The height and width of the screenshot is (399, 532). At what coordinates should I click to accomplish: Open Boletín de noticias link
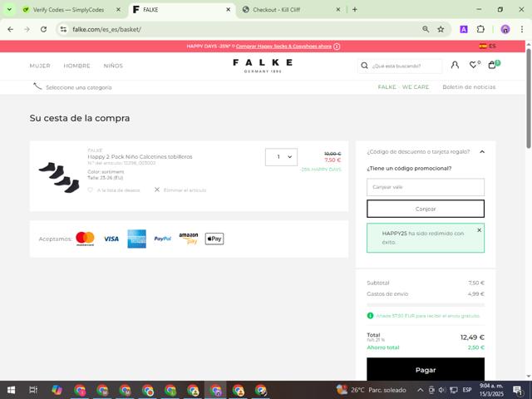point(469,87)
